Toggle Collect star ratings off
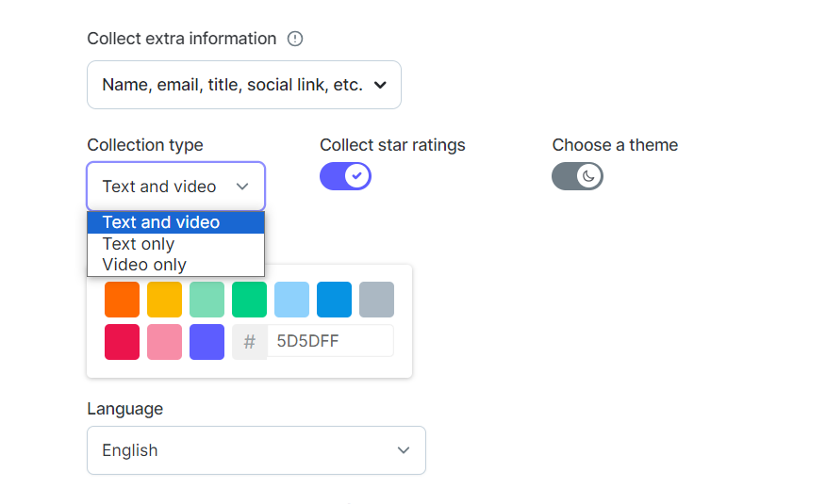 point(345,176)
